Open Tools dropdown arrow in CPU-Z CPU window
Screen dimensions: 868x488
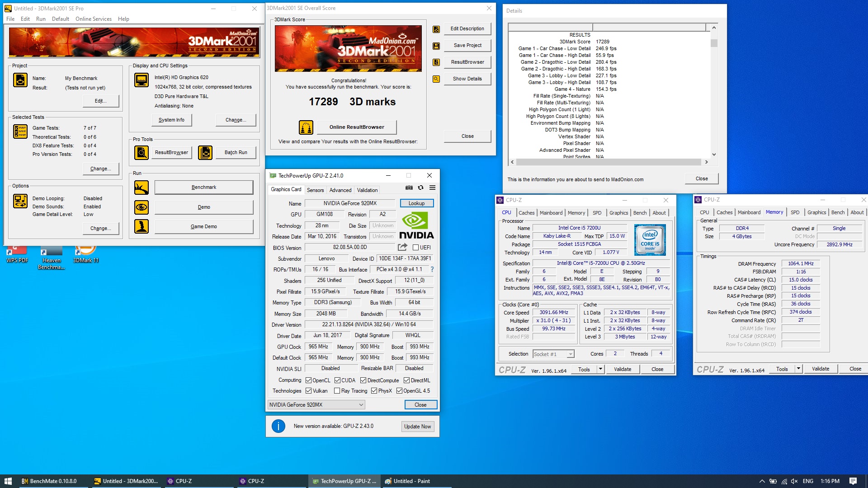click(x=600, y=369)
